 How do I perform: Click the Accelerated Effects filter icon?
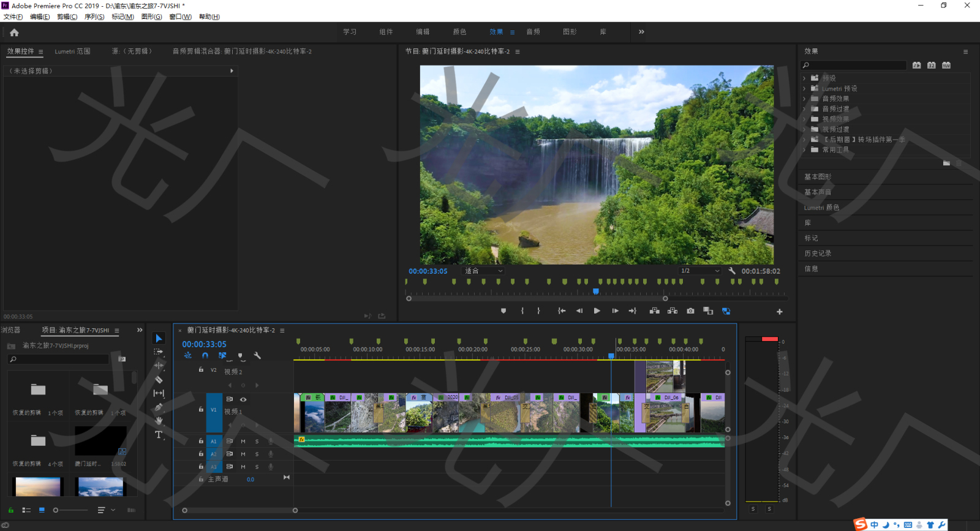(916, 66)
